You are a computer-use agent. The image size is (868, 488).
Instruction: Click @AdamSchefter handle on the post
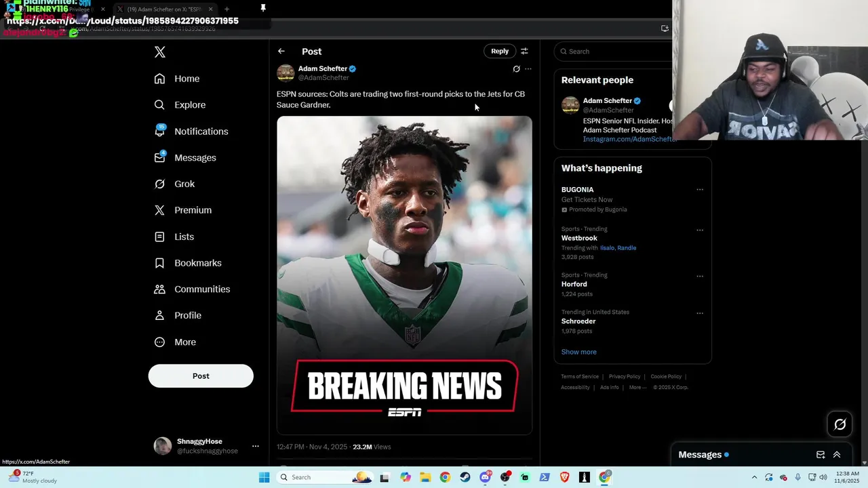click(x=323, y=78)
